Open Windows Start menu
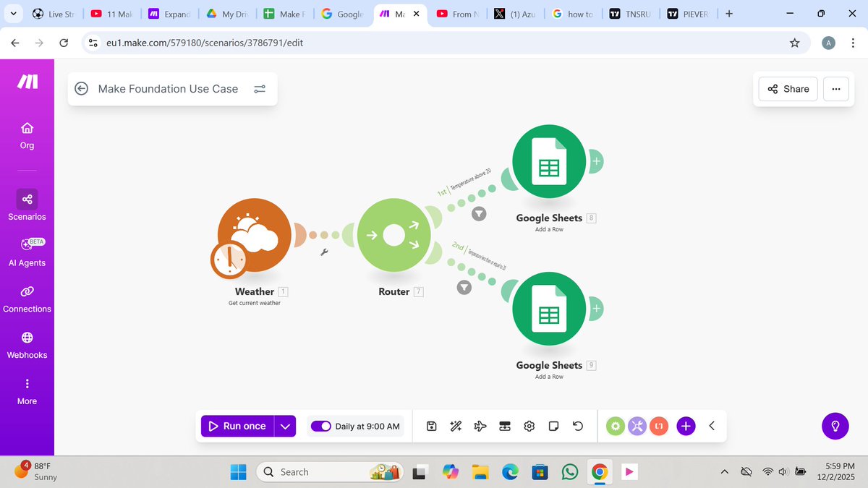This screenshot has height=488, width=868. click(x=238, y=472)
